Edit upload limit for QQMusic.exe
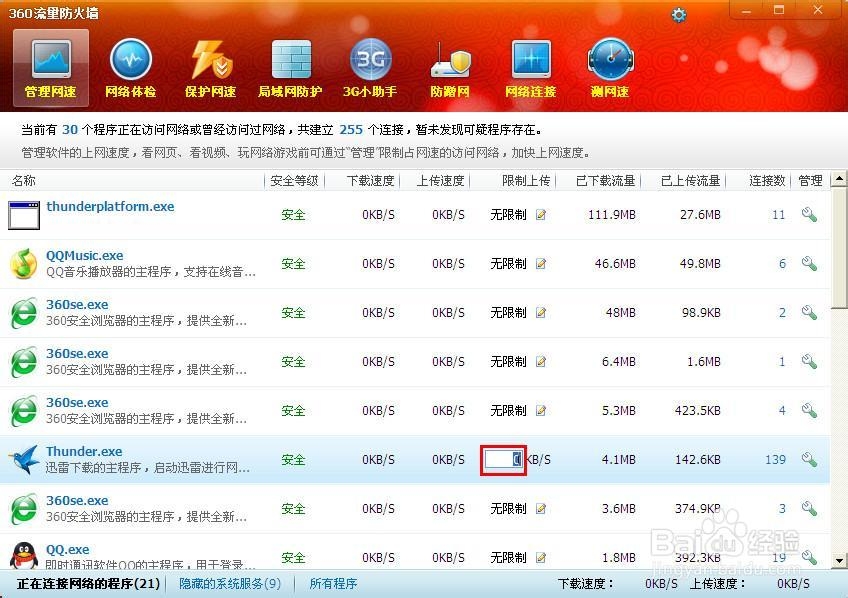Image resolution: width=848 pixels, height=598 pixels. (x=541, y=264)
